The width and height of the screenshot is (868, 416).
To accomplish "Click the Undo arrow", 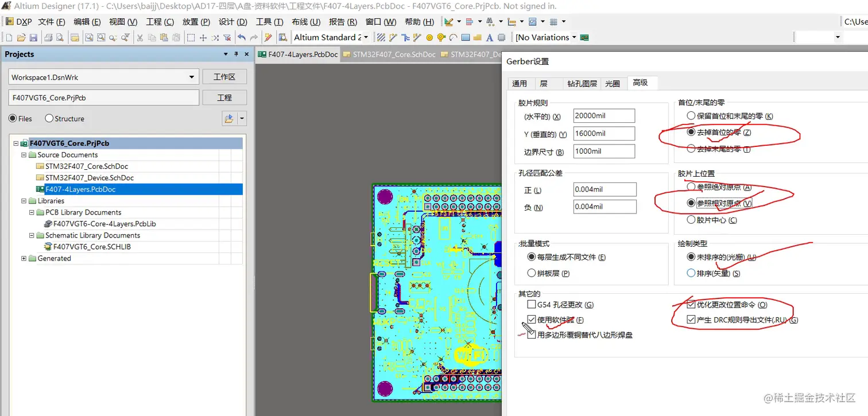I will pyautogui.click(x=242, y=37).
